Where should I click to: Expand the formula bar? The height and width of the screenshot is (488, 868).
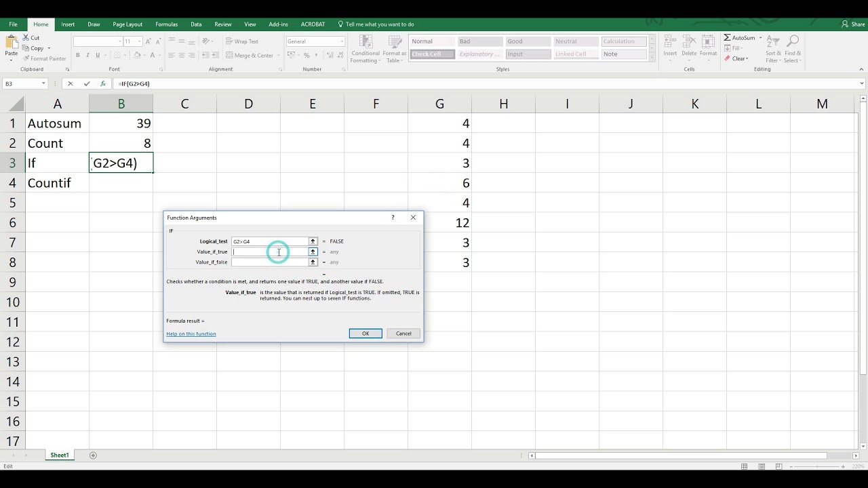pos(862,83)
